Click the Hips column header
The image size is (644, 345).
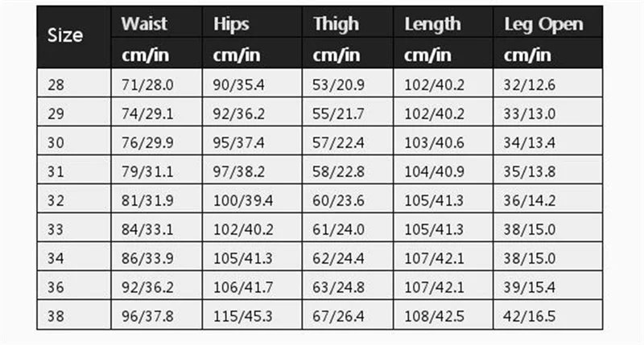[x=231, y=24]
